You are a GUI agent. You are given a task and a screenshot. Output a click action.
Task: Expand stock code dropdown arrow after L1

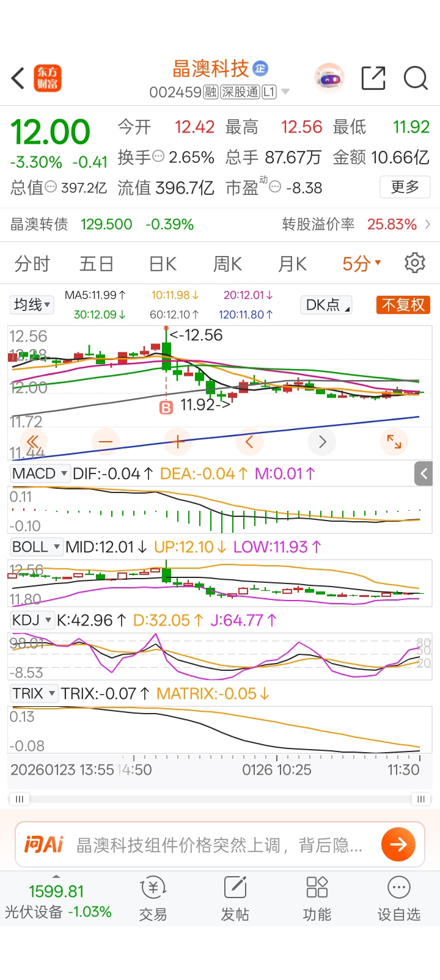285,92
